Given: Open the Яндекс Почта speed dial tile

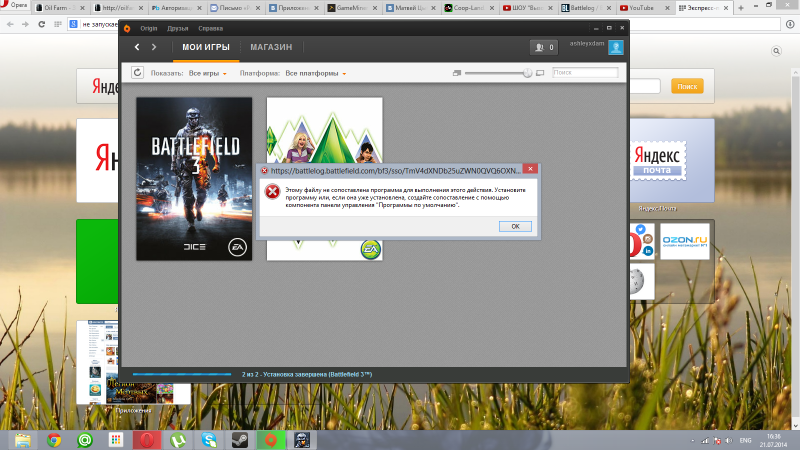Looking at the screenshot, I should click(x=672, y=161).
